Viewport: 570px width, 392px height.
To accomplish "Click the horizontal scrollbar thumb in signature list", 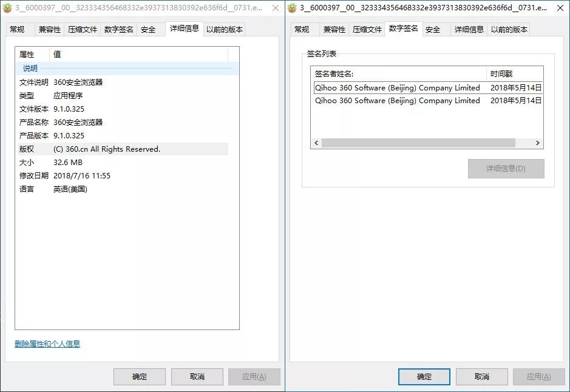I will [418, 143].
